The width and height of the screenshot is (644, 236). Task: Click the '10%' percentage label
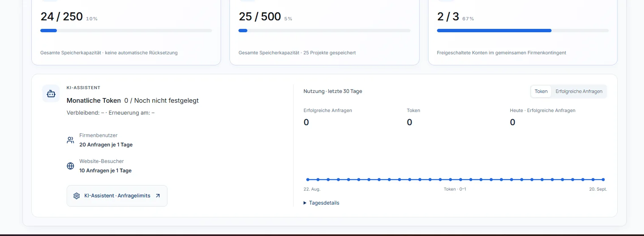coord(92,19)
